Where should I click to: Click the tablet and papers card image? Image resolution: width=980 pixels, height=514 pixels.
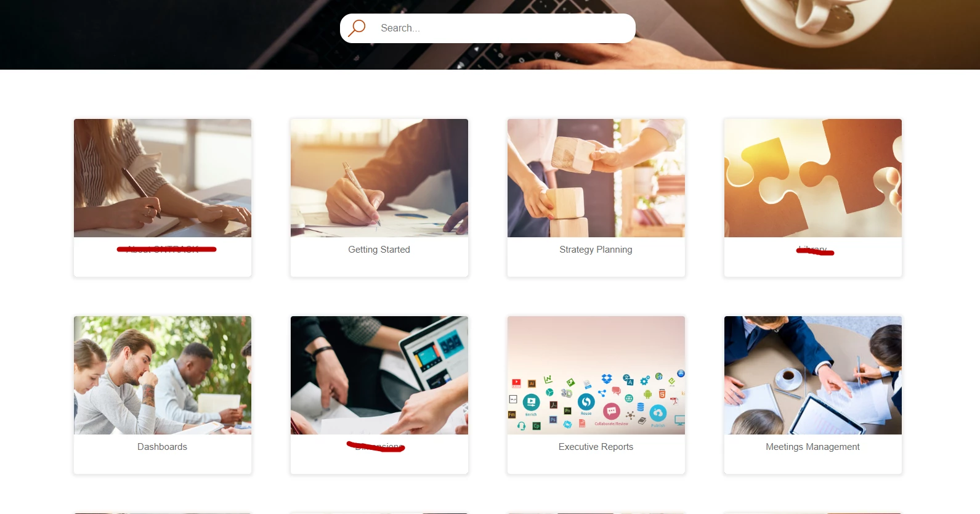tap(379, 375)
